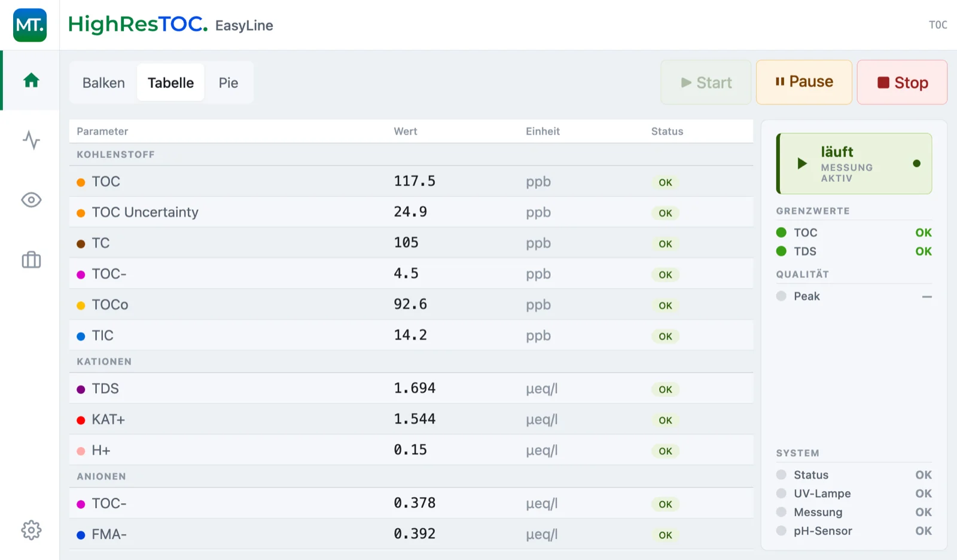957x560 pixels.
Task: Click the blue dot beside TIC row
Action: pyautogui.click(x=81, y=336)
